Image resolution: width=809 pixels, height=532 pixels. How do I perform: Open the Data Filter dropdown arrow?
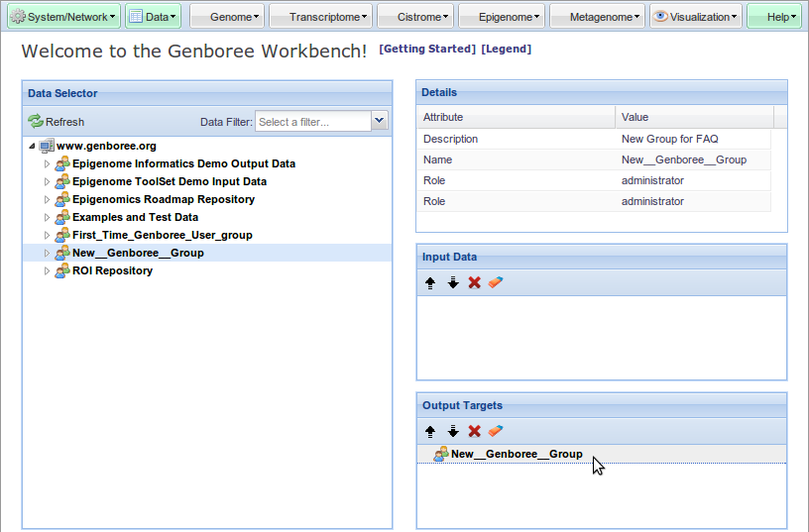pyautogui.click(x=379, y=121)
